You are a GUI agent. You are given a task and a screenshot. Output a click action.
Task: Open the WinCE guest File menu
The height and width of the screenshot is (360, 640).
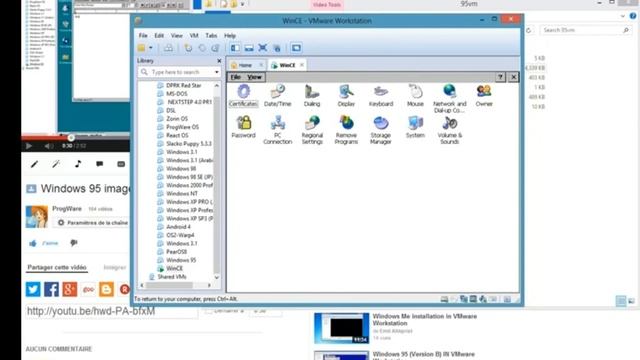236,77
